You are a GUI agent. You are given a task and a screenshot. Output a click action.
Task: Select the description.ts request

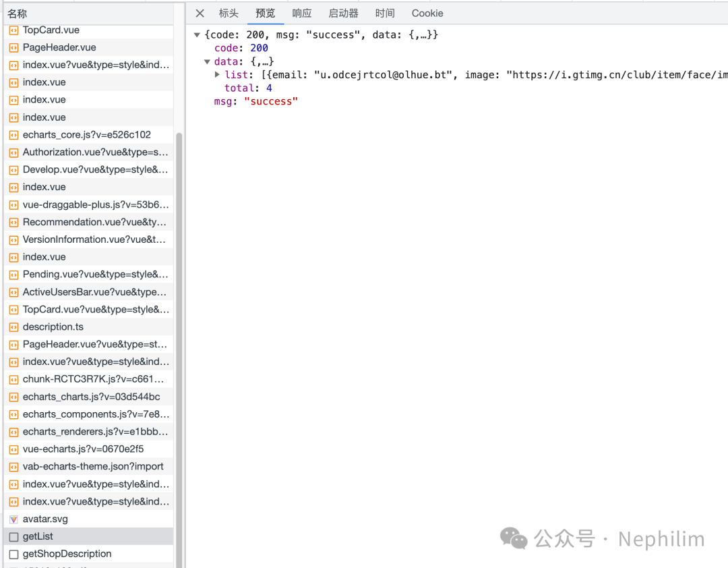(88, 326)
